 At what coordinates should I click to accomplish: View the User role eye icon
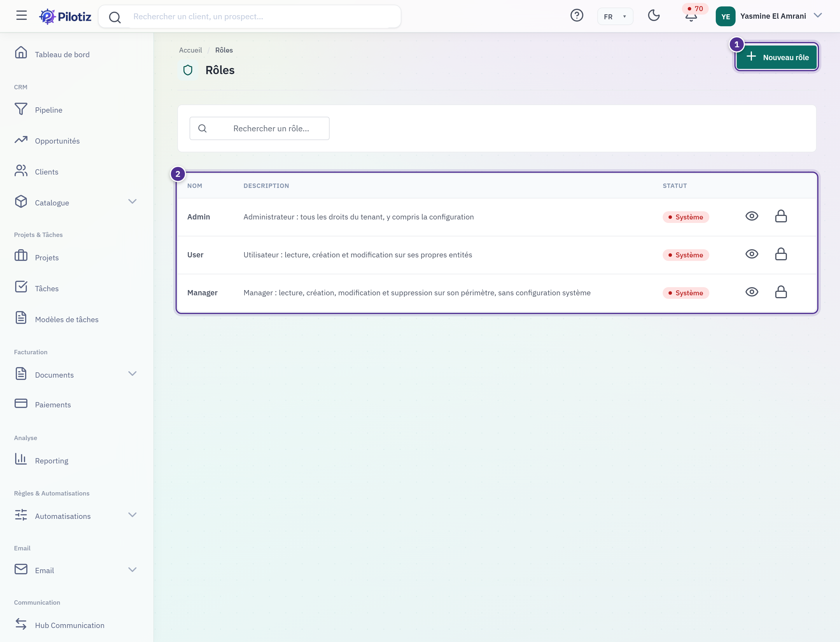pos(751,254)
